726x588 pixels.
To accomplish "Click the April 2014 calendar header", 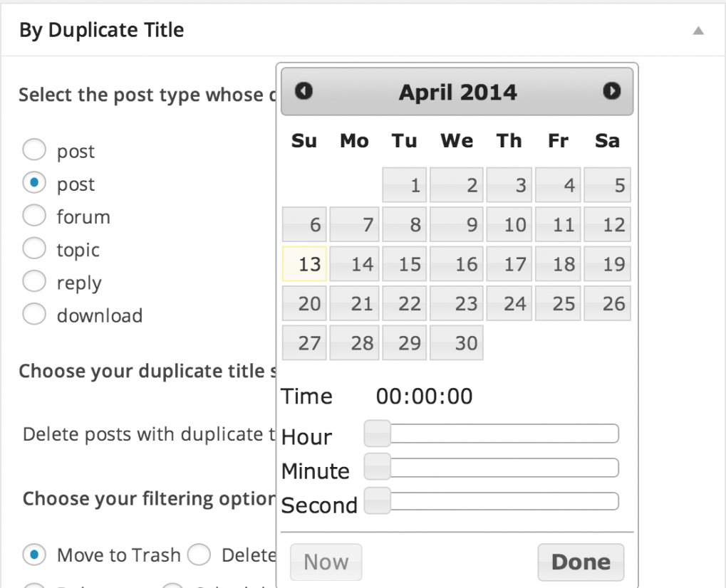I will coord(457,91).
